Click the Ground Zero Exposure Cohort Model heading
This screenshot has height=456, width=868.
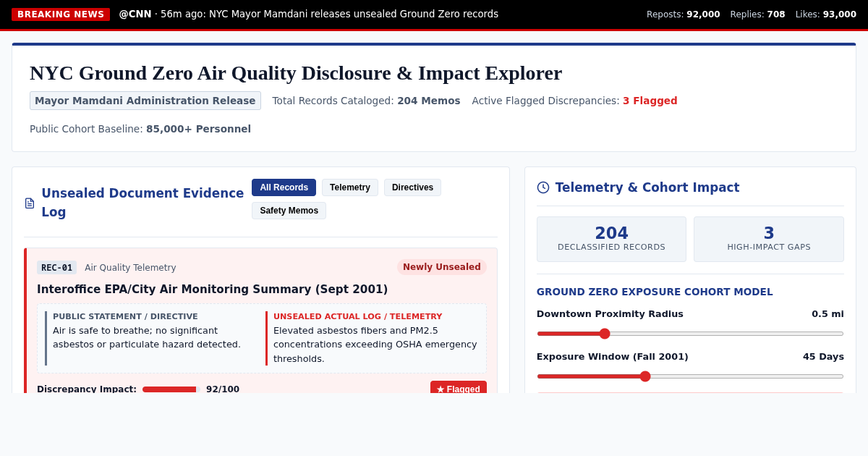655,292
